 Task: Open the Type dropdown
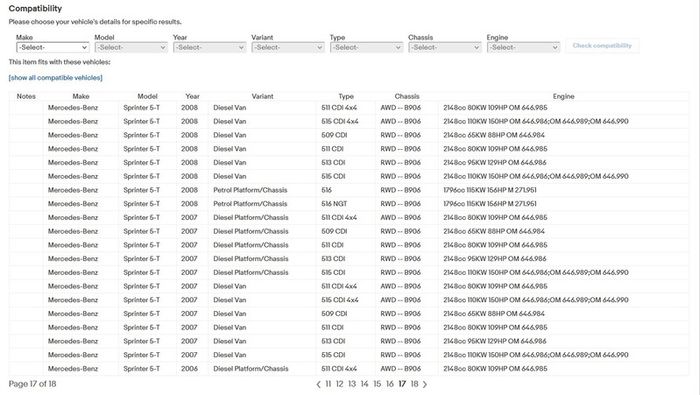367,47
